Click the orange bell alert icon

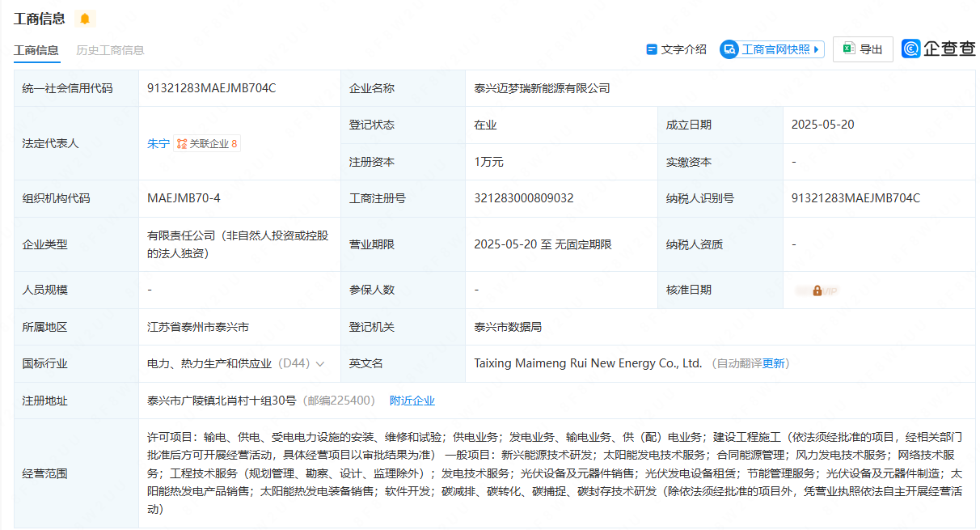pyautogui.click(x=85, y=19)
